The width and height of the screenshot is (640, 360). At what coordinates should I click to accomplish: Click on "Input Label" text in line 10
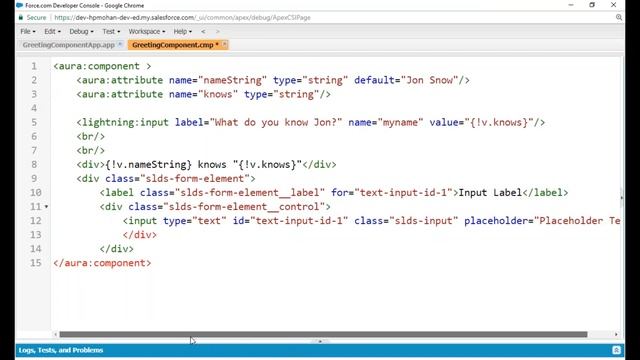tap(490, 193)
